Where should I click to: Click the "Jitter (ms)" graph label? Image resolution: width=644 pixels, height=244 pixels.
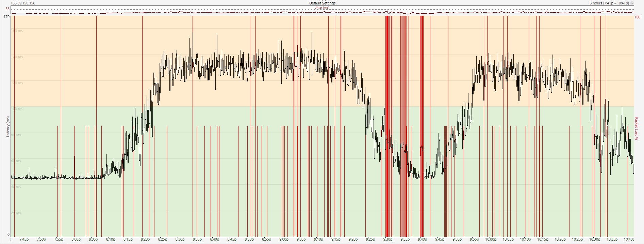click(322, 7)
